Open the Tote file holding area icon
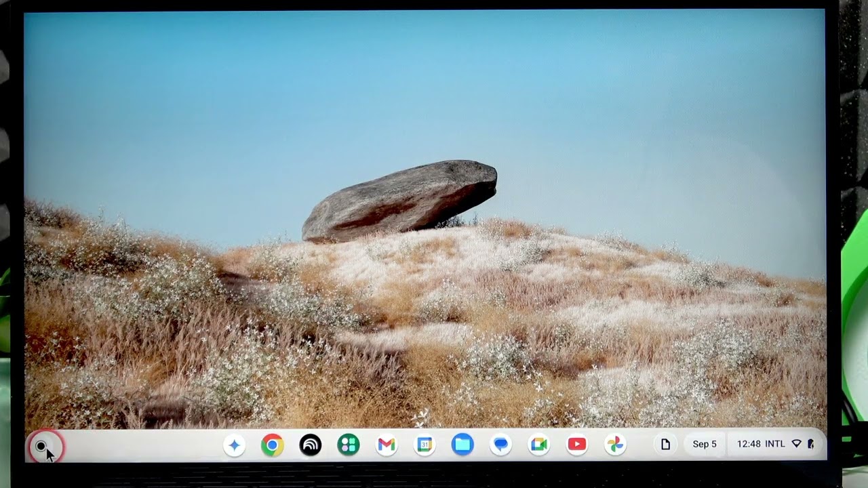This screenshot has width=868, height=488. pyautogui.click(x=665, y=445)
